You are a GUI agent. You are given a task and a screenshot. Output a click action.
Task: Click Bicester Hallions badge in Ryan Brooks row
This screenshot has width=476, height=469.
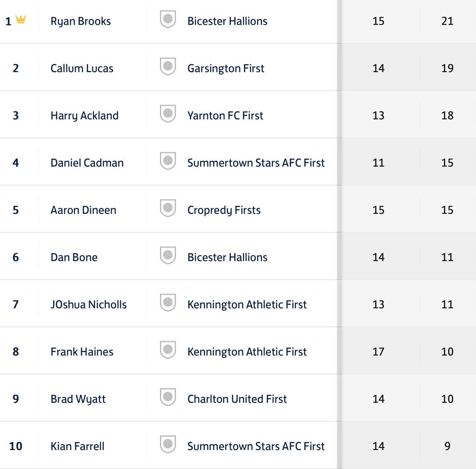pyautogui.click(x=168, y=20)
